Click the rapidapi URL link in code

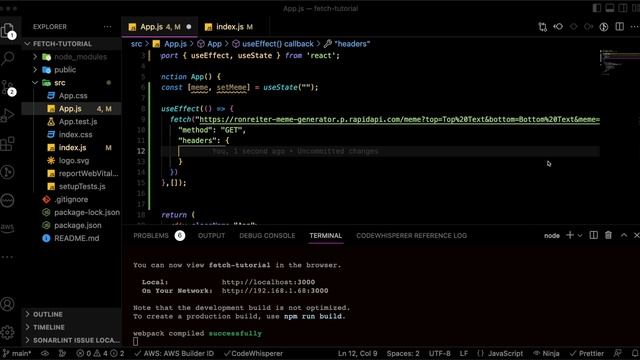[x=399, y=119]
